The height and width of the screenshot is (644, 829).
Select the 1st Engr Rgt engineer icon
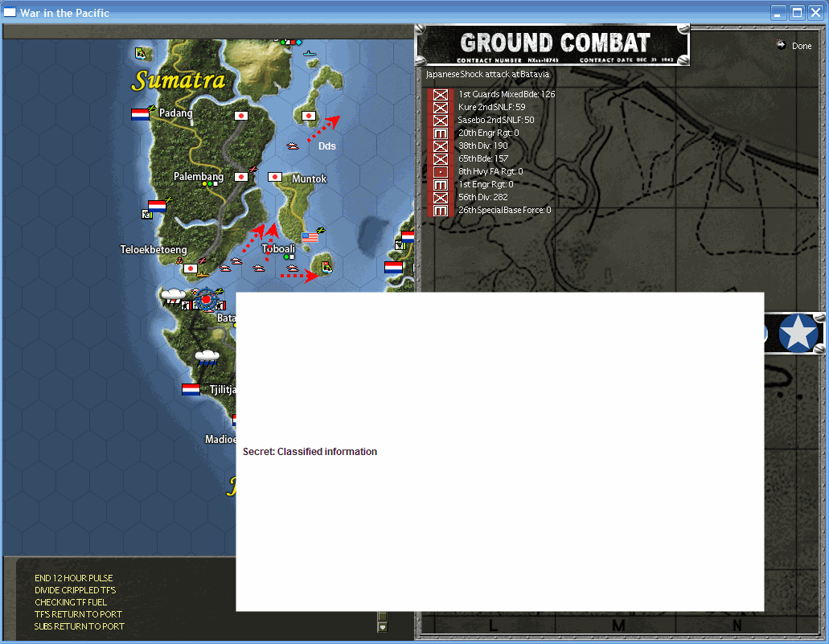coord(441,185)
